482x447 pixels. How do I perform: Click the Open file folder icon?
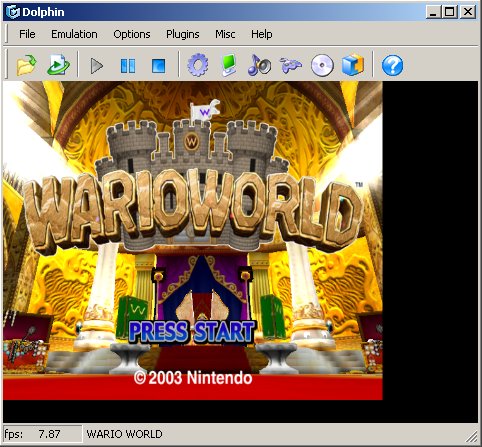pyautogui.click(x=26, y=65)
